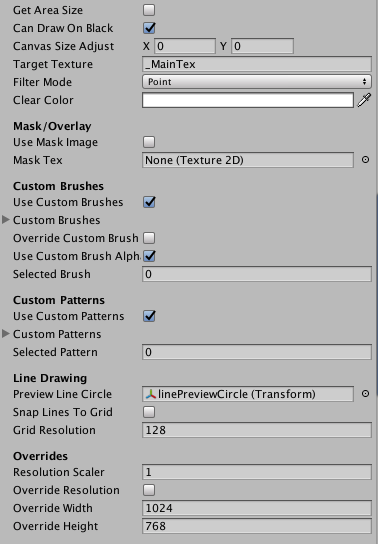This screenshot has width=378, height=544.
Task: Enable the Use Mask Image checkbox
Action: (x=149, y=142)
